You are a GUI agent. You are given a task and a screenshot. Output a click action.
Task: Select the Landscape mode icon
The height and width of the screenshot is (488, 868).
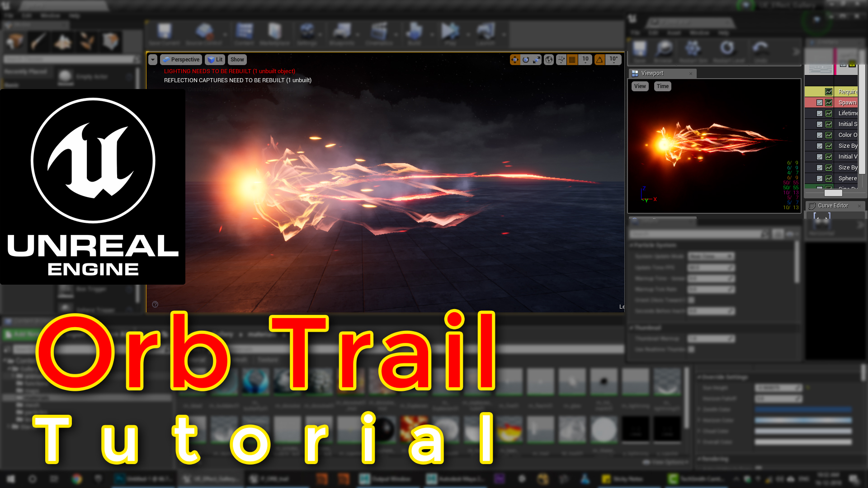pyautogui.click(x=62, y=42)
